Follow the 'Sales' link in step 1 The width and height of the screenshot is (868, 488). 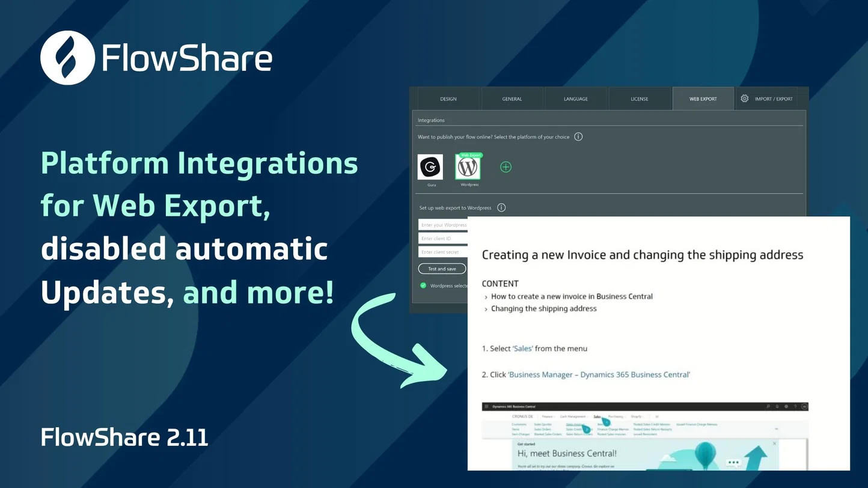(x=523, y=349)
